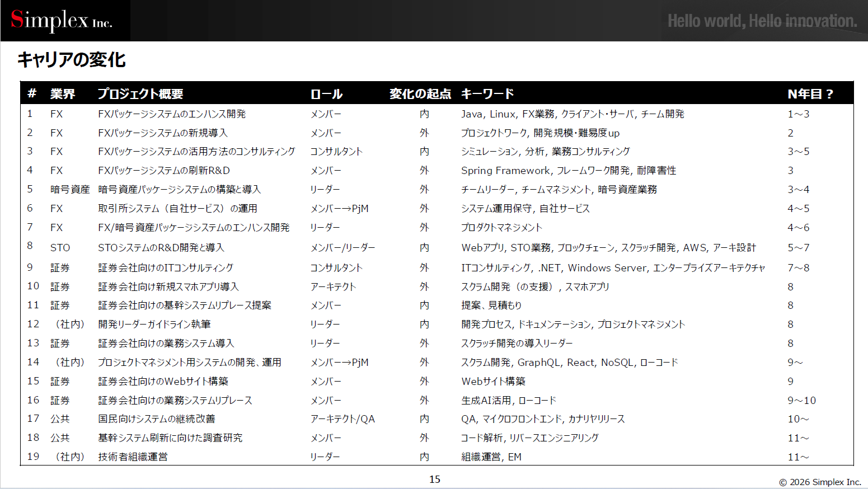
Task: Select the FXパッケージシステムの新規導入 project cell
Action: pos(163,133)
